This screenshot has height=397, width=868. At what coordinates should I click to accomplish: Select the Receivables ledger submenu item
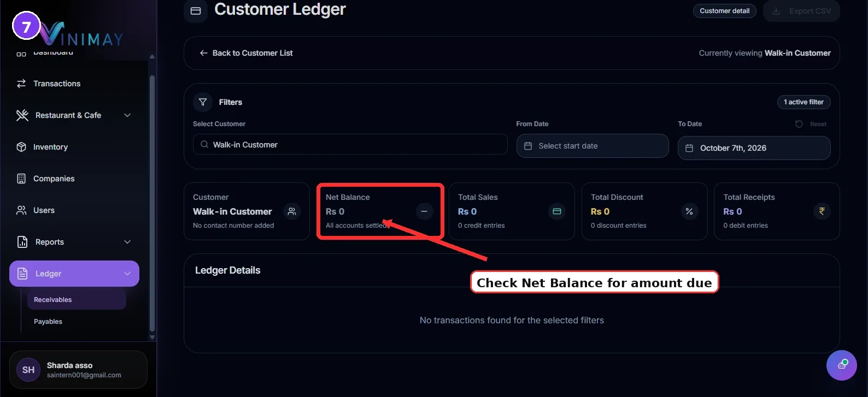pos(77,300)
